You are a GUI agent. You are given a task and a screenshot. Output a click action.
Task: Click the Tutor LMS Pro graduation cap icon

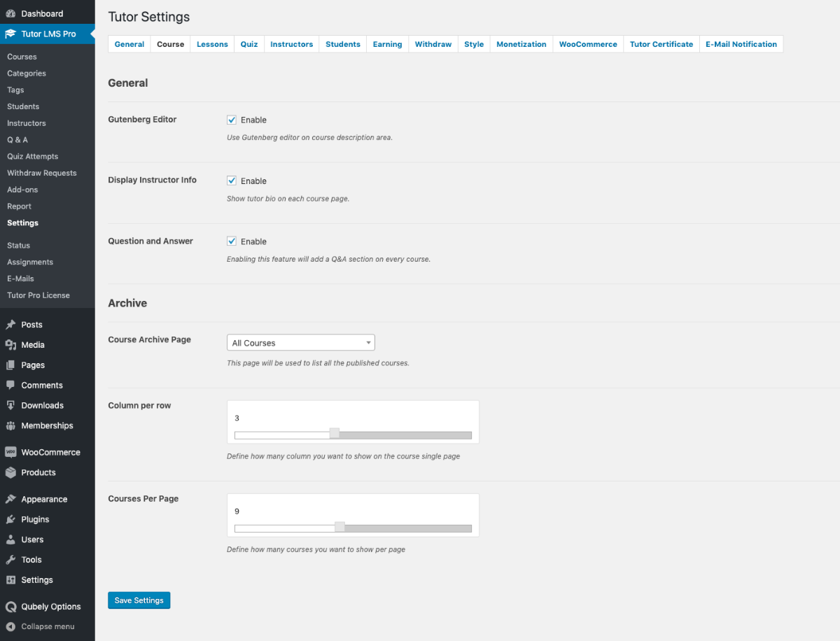(10, 34)
